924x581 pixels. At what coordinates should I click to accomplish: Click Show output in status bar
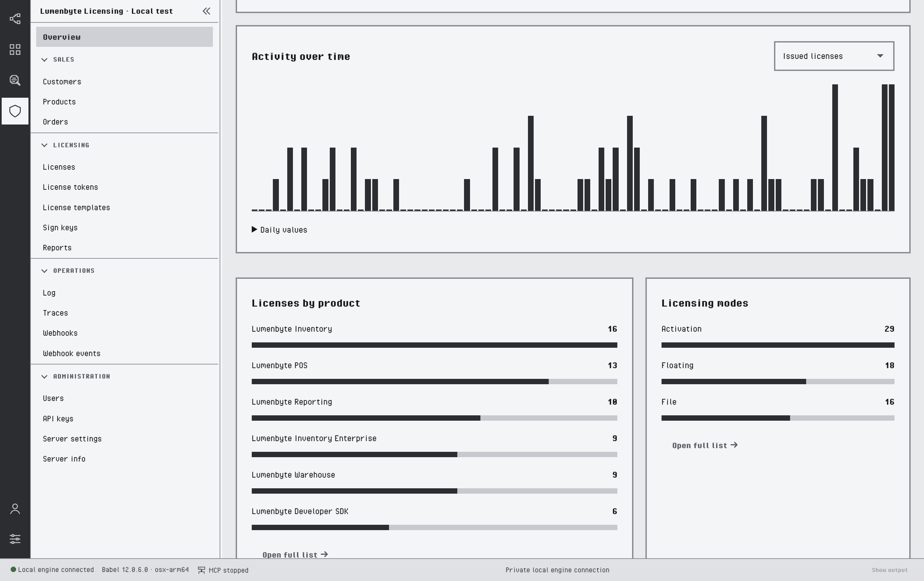click(x=890, y=570)
